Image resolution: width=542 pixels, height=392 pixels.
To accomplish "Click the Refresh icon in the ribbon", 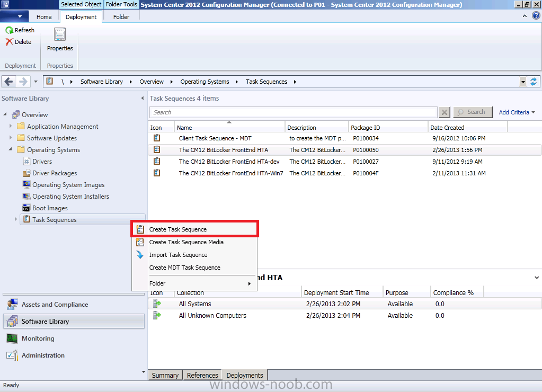I will point(9,30).
